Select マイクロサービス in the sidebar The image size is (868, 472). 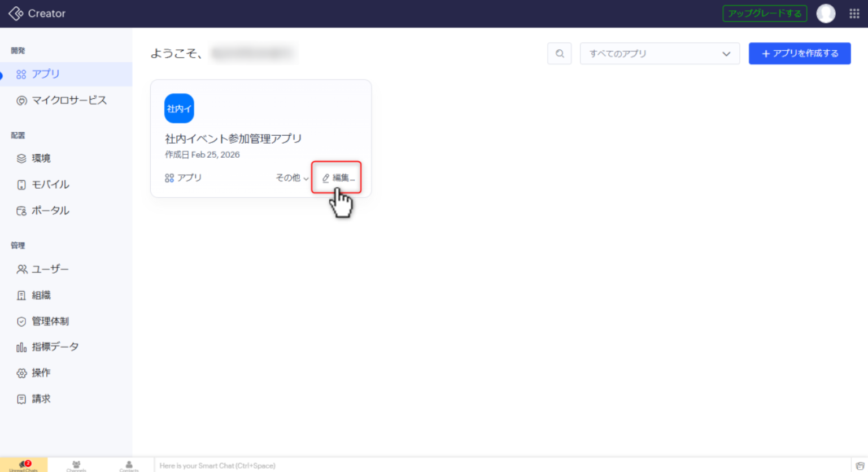point(68,101)
